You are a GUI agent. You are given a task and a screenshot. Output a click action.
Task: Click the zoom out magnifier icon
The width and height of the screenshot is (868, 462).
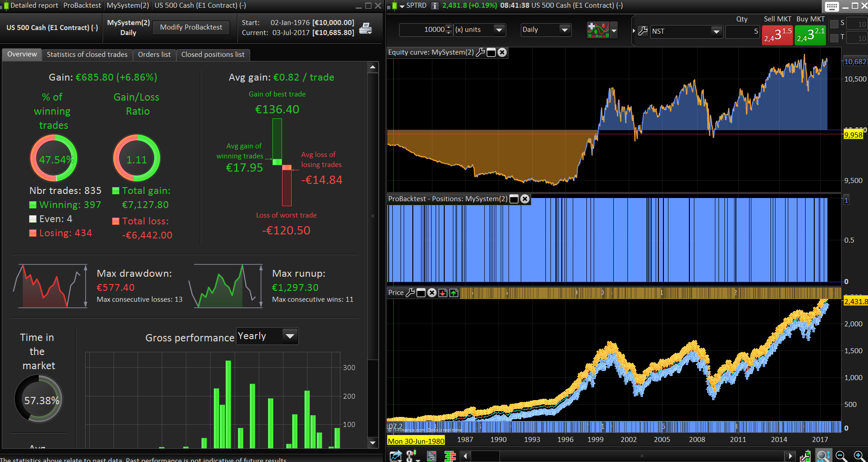[841, 456]
